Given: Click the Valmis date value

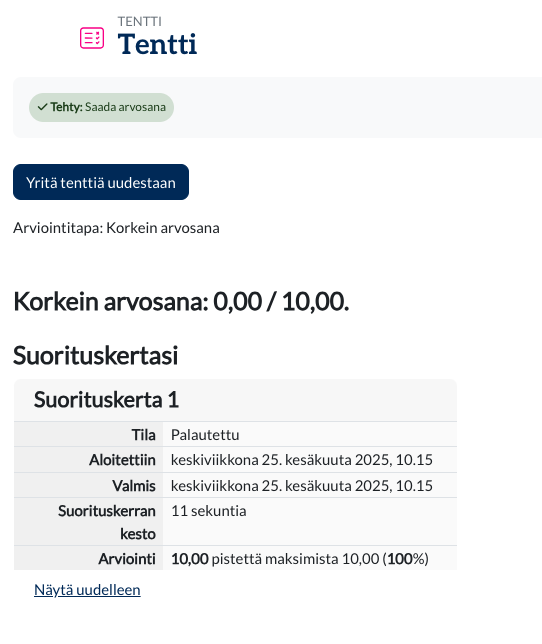Looking at the screenshot, I should [301, 485].
